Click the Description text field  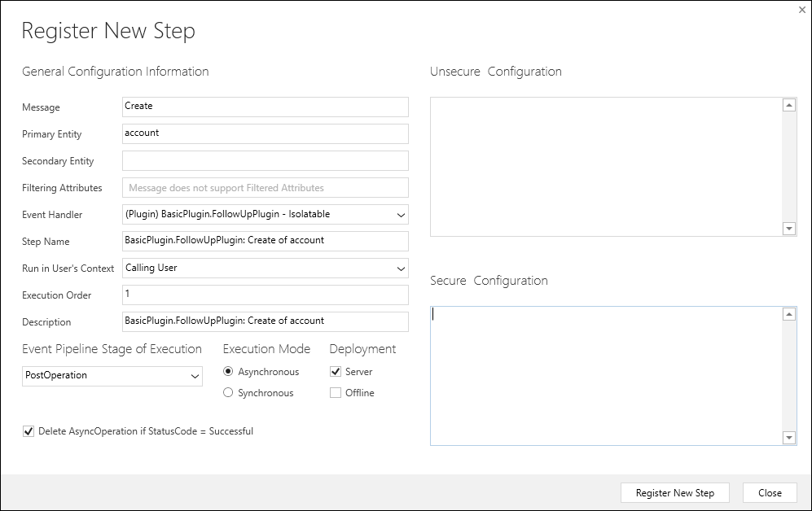265,321
